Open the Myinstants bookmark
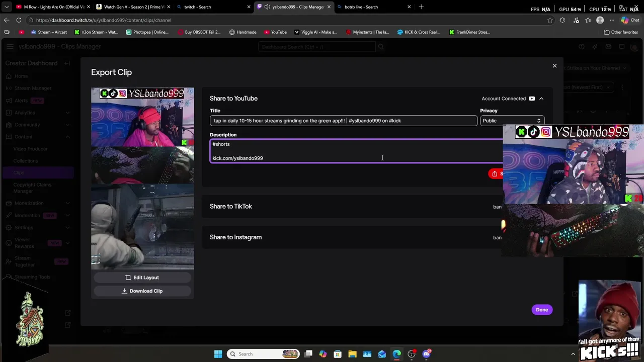Screen dimensions: 644x362 tap(368, 32)
